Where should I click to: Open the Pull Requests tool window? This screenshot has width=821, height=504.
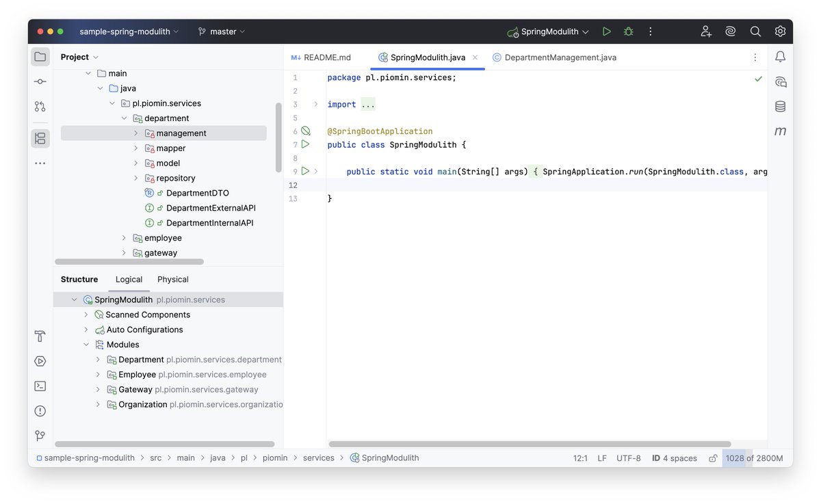tap(40, 106)
